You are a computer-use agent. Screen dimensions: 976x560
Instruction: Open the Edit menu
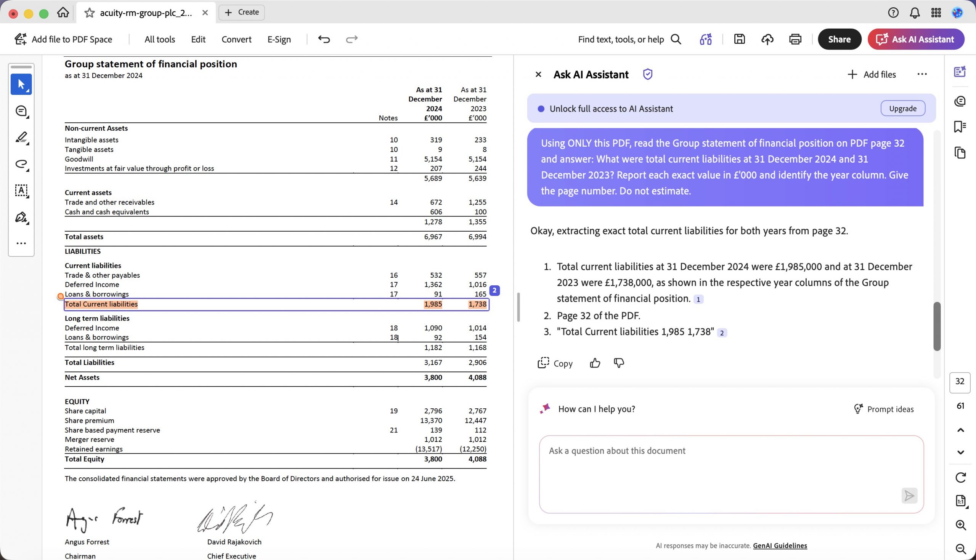pos(198,39)
